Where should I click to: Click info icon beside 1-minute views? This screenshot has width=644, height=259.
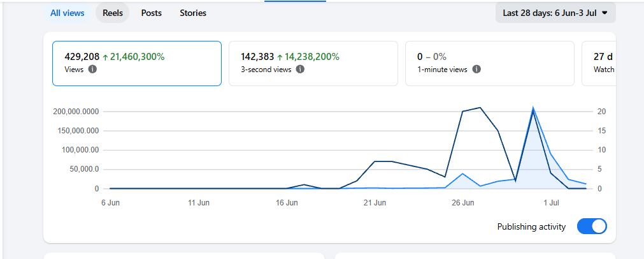[x=476, y=70]
